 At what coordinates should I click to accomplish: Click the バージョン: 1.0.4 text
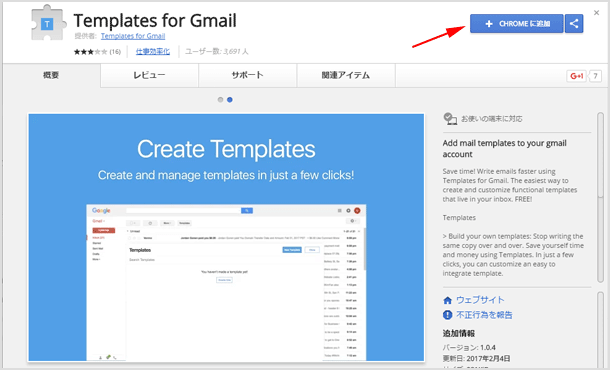pos(469,347)
